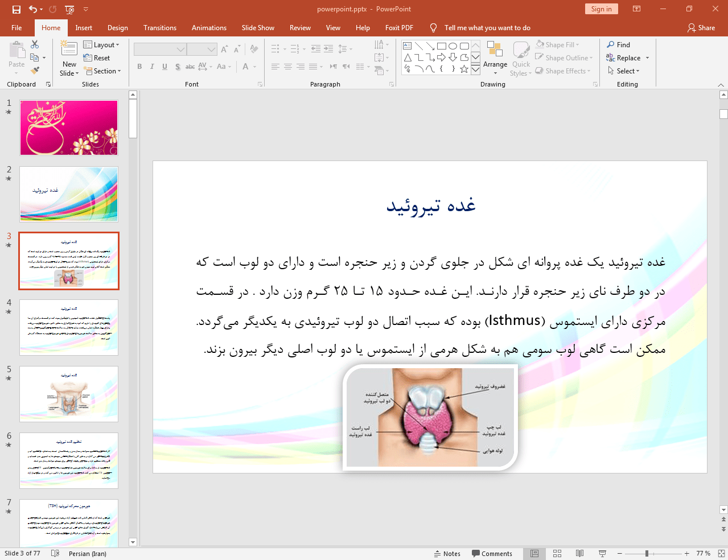
Task: Toggle Bold formatting
Action: (x=139, y=67)
